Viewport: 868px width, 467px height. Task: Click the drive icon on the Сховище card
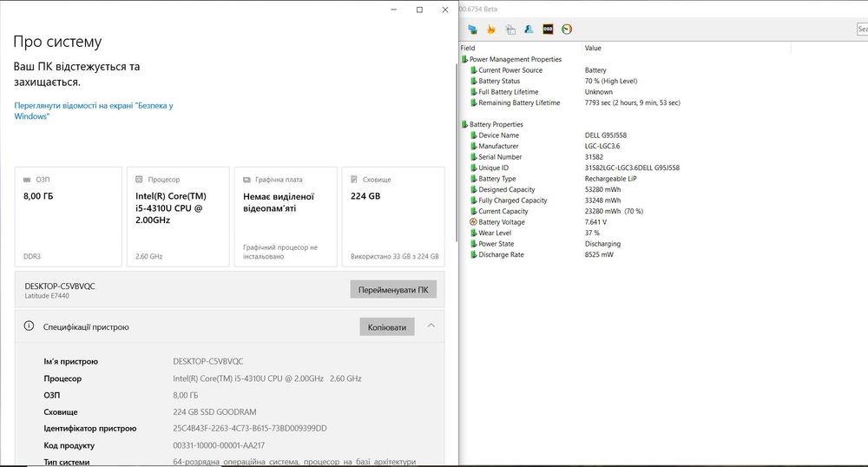[354, 180]
